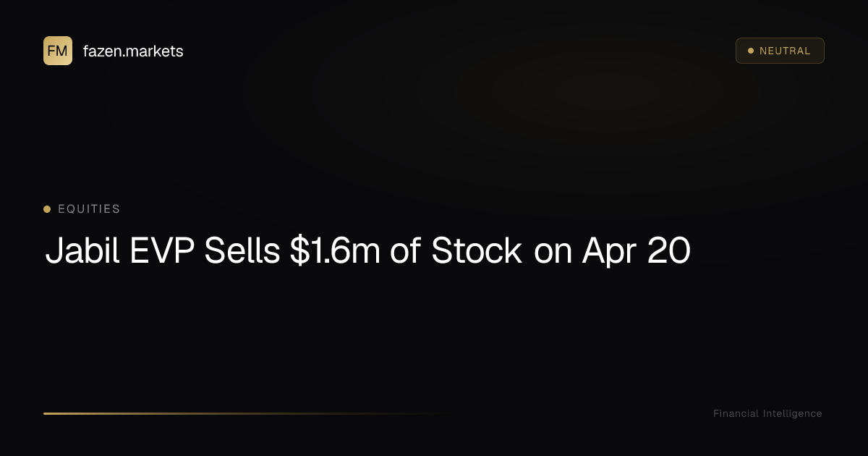Click the gold dot inside the NEUTRAL badge

[x=751, y=51]
